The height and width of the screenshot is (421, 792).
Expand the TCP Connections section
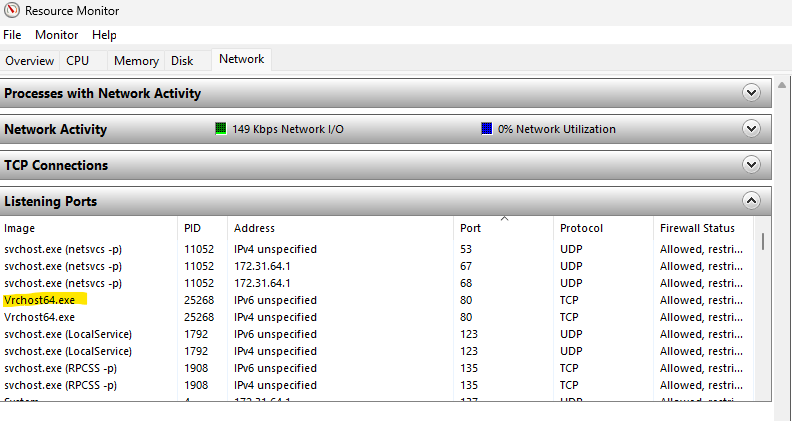[752, 165]
